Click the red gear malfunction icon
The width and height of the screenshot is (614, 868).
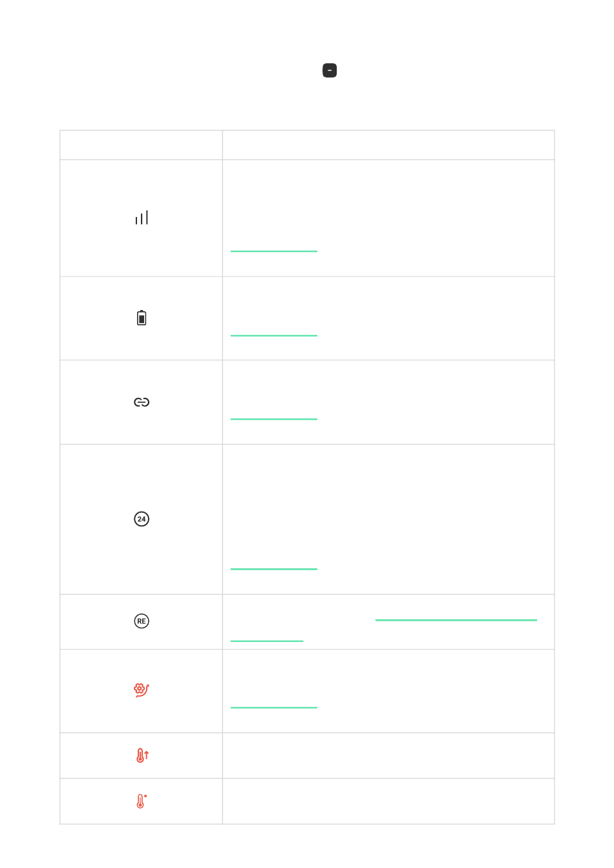142,690
